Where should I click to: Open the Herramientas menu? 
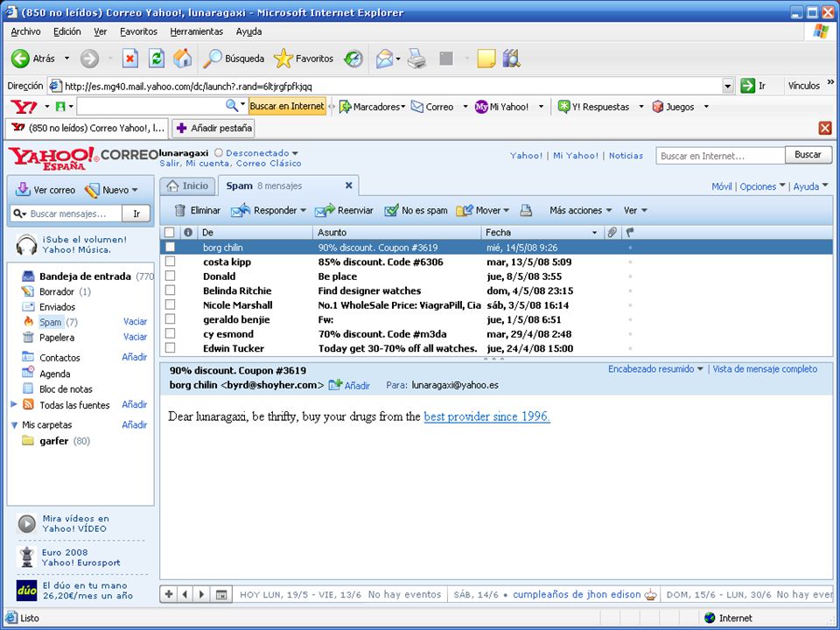coord(197,31)
